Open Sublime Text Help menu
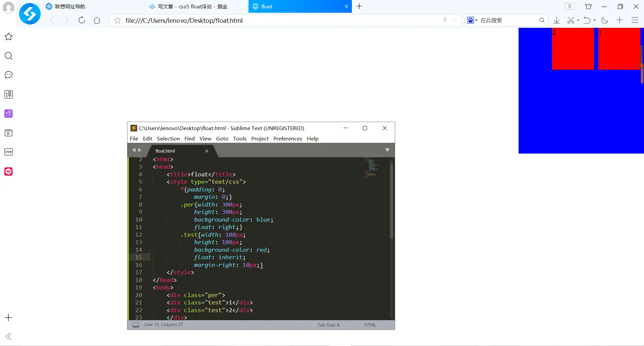 313,138
